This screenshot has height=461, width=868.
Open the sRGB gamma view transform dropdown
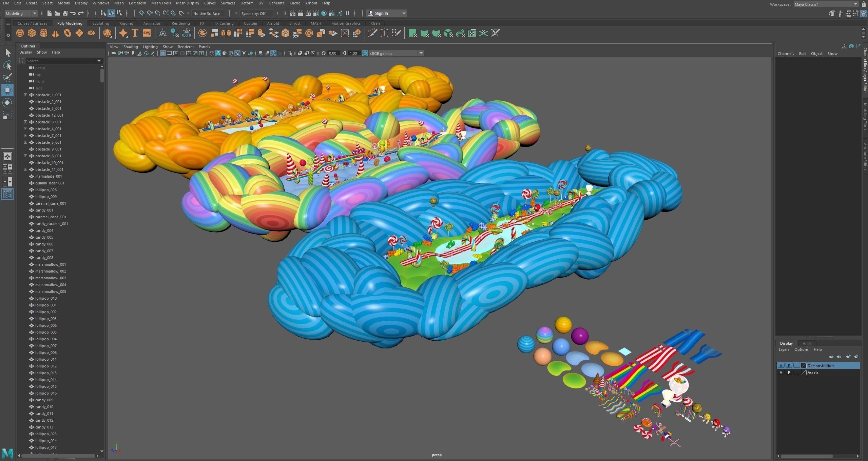point(396,53)
